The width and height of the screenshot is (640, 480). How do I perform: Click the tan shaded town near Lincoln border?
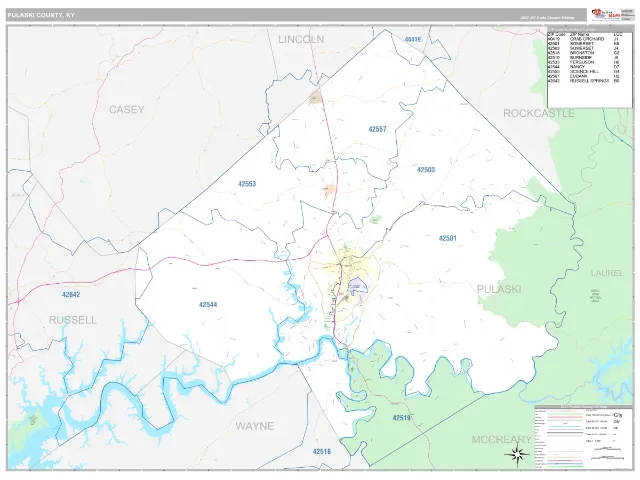coord(316,97)
